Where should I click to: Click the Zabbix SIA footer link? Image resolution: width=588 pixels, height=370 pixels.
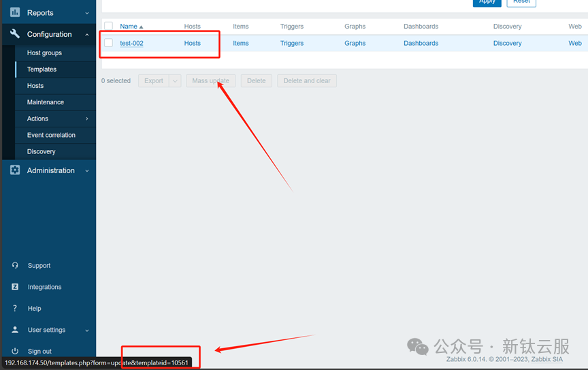546,359
